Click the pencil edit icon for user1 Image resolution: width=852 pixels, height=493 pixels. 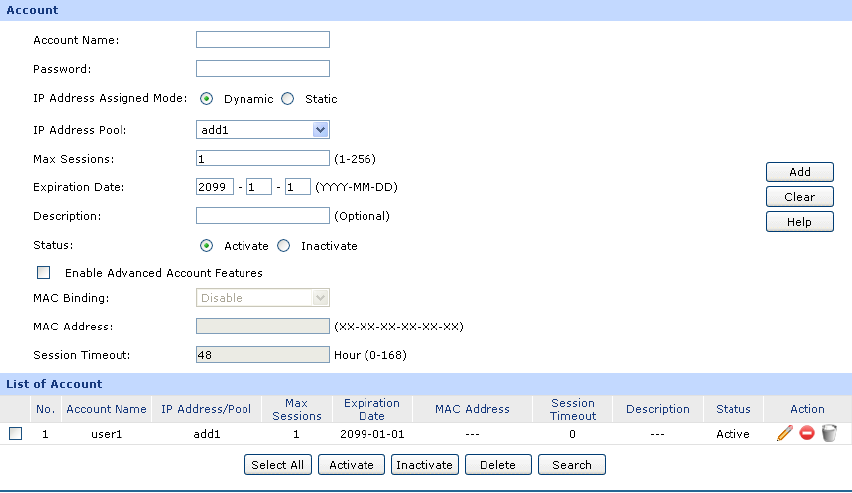tap(785, 434)
